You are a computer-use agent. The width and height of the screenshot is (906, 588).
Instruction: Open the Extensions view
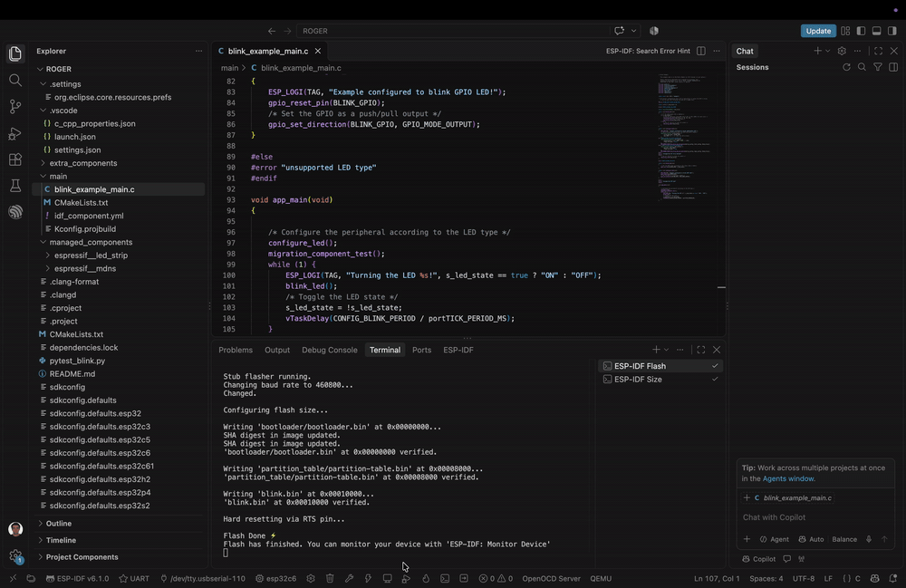pyautogui.click(x=15, y=159)
